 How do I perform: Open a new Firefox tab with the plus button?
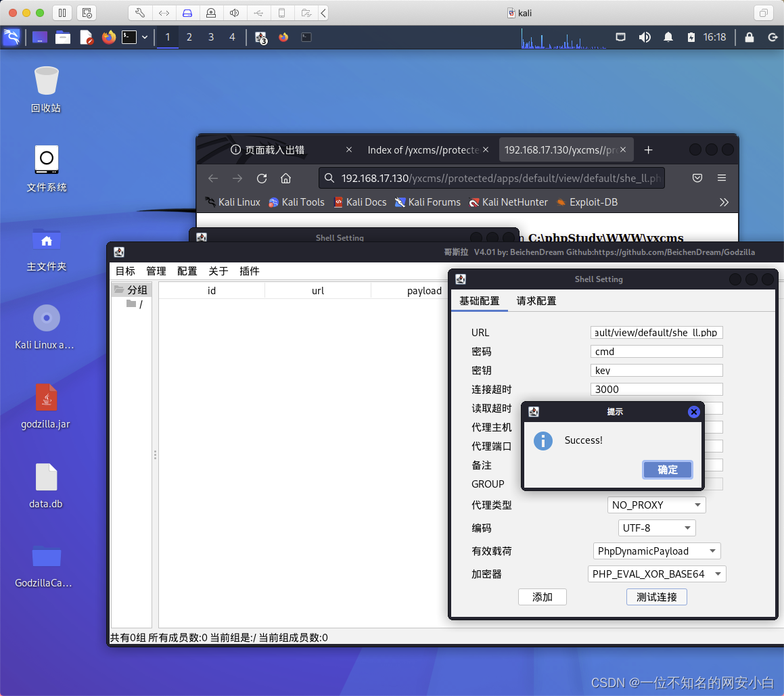[x=648, y=150]
